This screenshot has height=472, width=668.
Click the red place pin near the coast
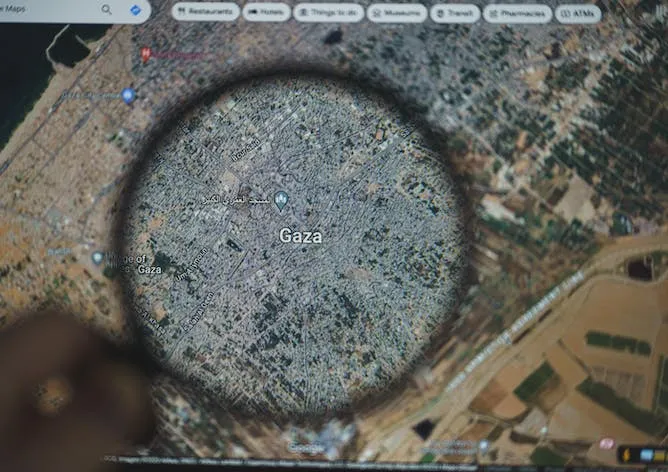(145, 53)
